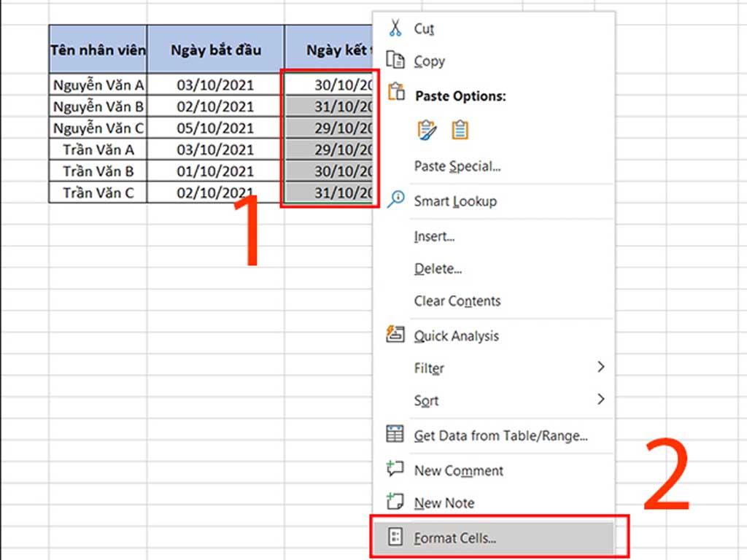Click the Tên nhân viên header cell

click(98, 50)
